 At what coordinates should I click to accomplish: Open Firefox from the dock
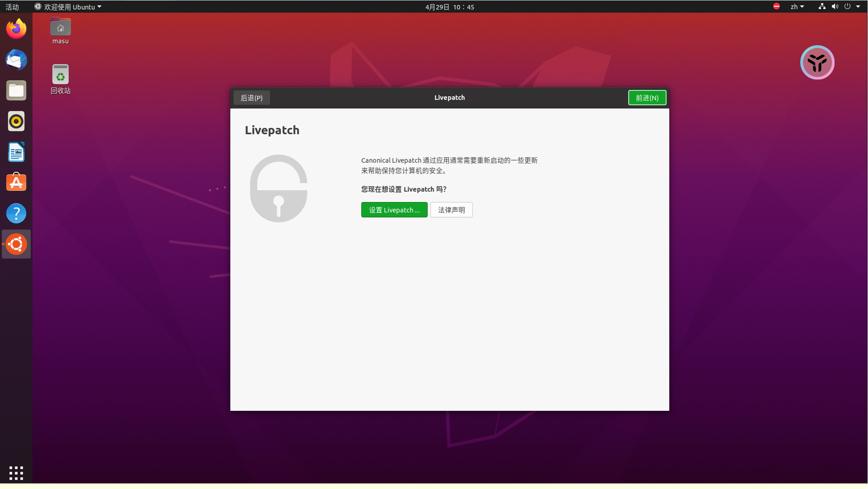(16, 29)
